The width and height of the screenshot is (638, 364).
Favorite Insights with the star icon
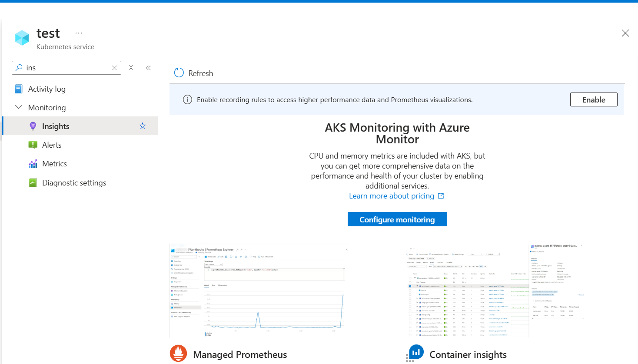143,126
